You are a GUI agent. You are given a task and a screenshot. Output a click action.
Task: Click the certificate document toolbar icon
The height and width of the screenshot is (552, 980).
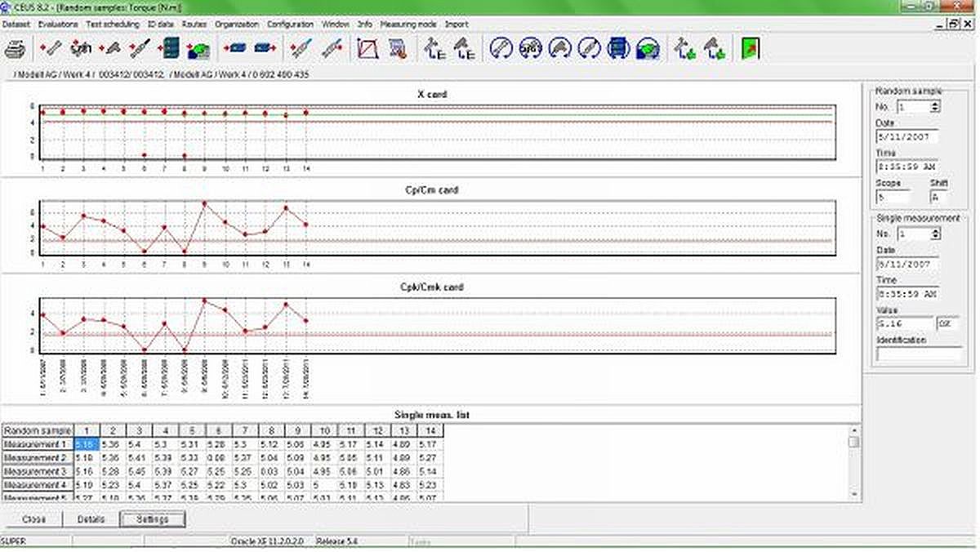pos(398,49)
